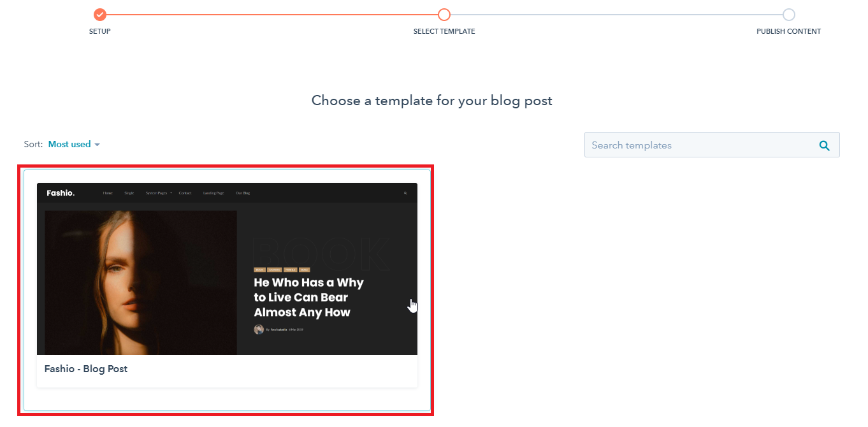Click the Fashio - Blog Post template title
This screenshot has width=868, height=427.
pyautogui.click(x=86, y=369)
